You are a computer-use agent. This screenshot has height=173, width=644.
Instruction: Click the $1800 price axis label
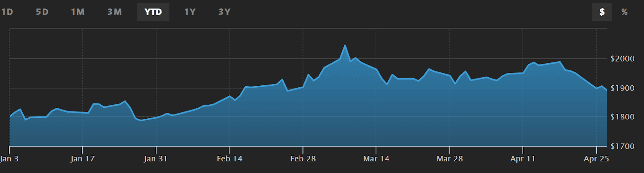tap(623, 117)
